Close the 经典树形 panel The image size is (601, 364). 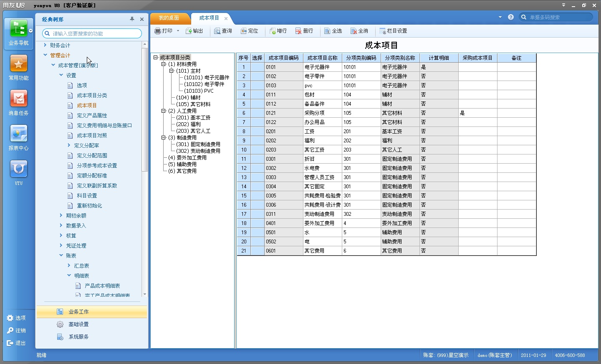point(142,19)
